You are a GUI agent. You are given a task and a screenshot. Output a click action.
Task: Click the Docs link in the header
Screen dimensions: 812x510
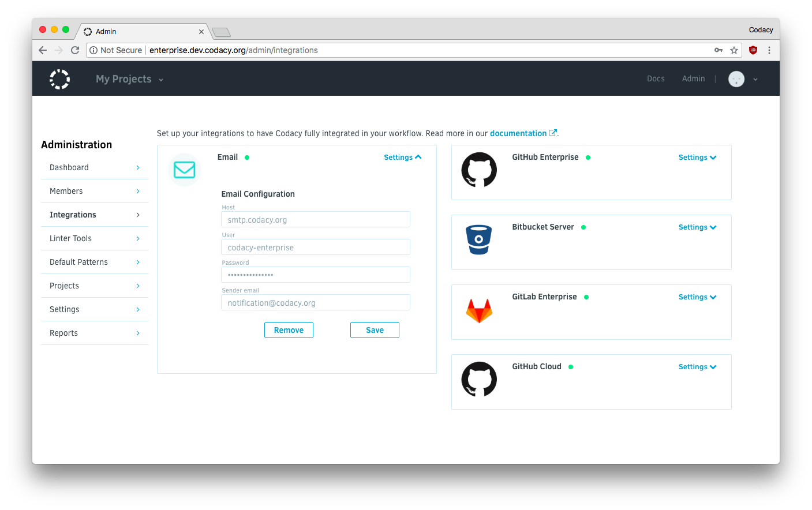[656, 79]
